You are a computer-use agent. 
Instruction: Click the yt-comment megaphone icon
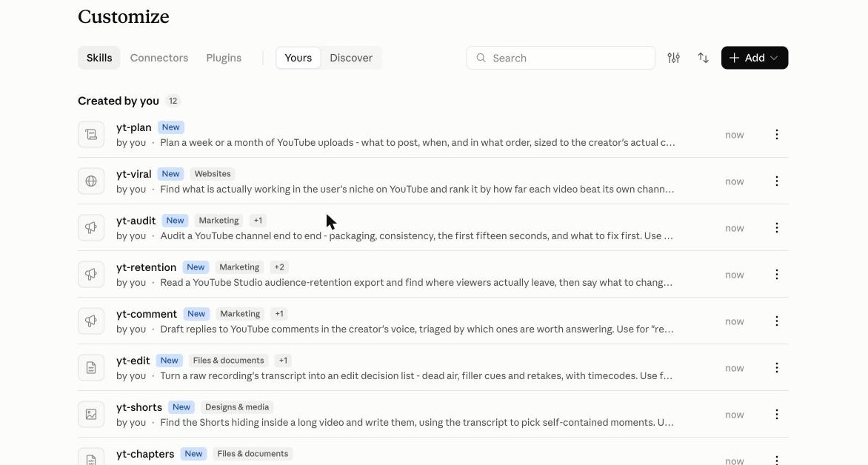coord(91,321)
